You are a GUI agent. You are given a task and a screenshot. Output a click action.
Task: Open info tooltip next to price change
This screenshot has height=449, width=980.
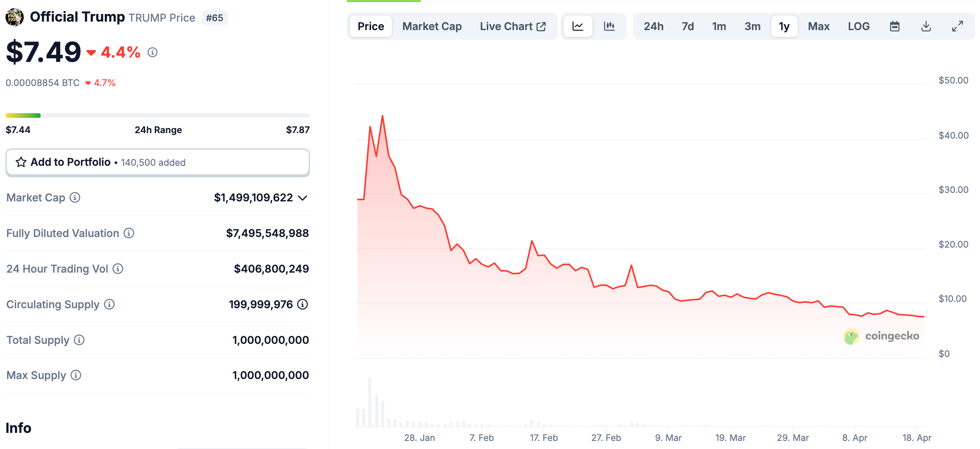(153, 52)
